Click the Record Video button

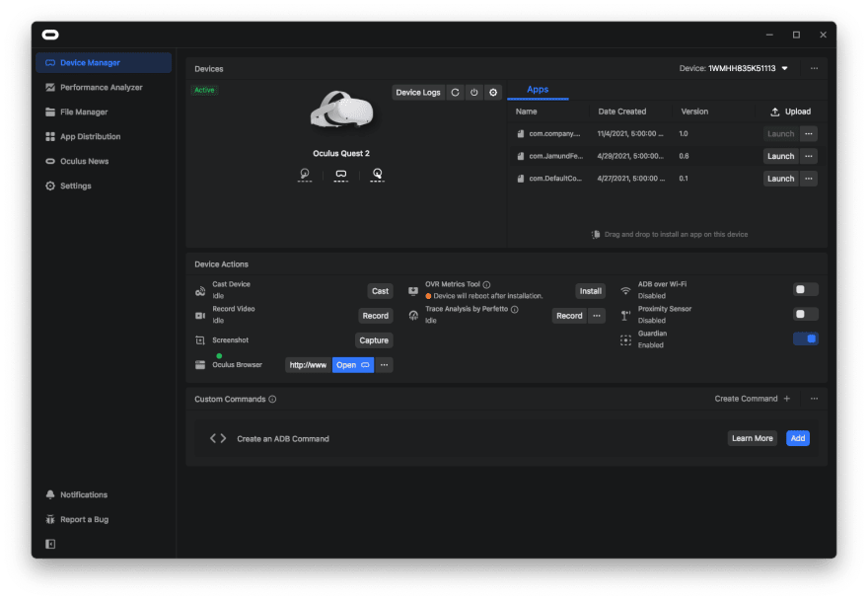pos(376,316)
